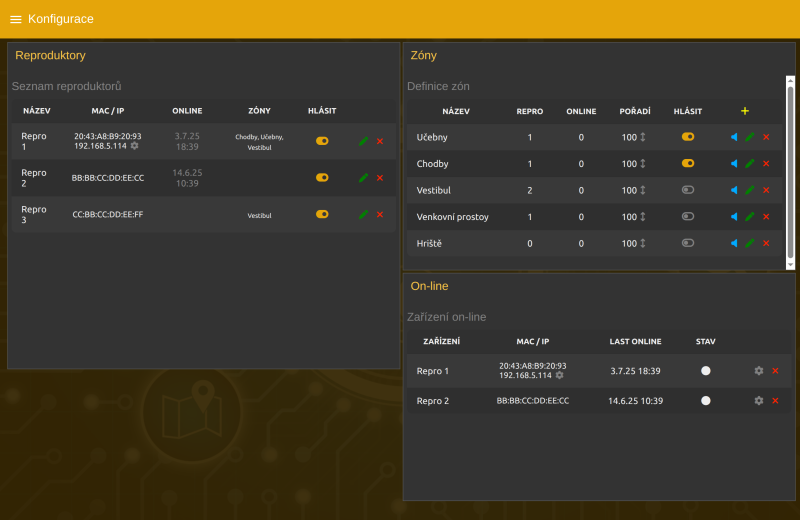The height and width of the screenshot is (520, 800).
Task: Click the blue speaker icon for Učebny zone
Action: coord(733,137)
